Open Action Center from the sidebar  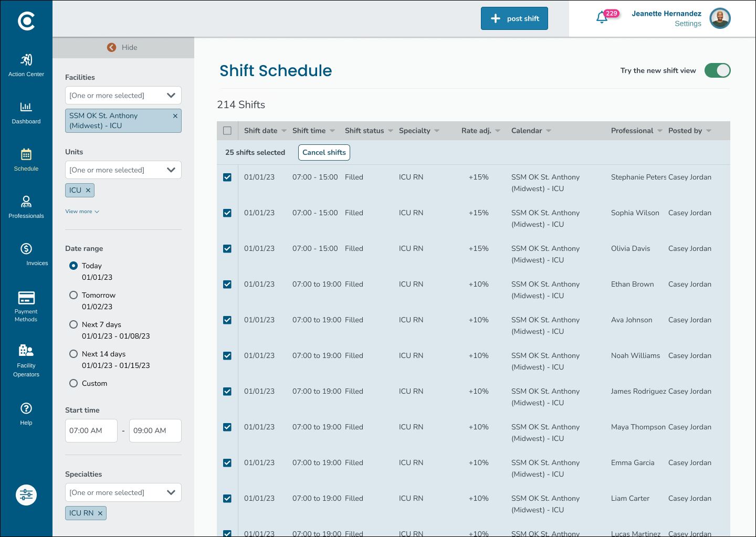[26, 65]
